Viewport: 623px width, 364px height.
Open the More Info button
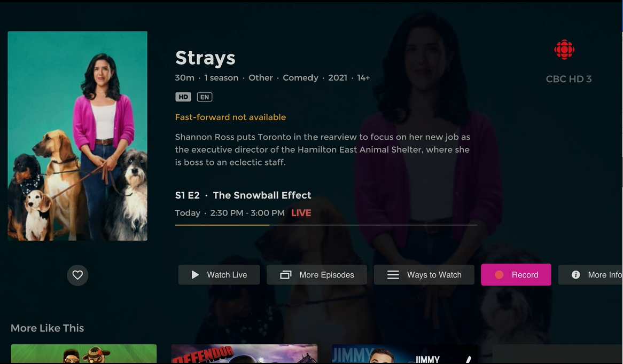coord(590,275)
